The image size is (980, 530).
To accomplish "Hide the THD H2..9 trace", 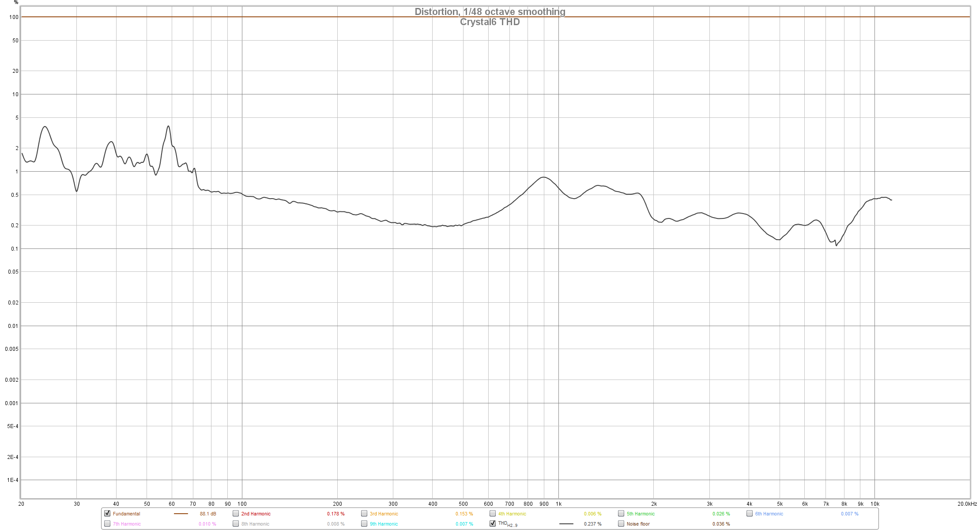I will pyautogui.click(x=493, y=523).
